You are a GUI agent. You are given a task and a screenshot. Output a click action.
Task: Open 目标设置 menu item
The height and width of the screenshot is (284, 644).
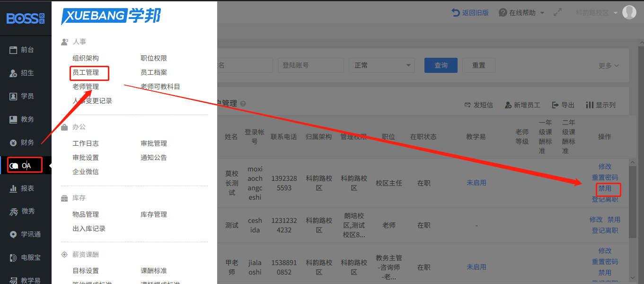pyautogui.click(x=86, y=271)
